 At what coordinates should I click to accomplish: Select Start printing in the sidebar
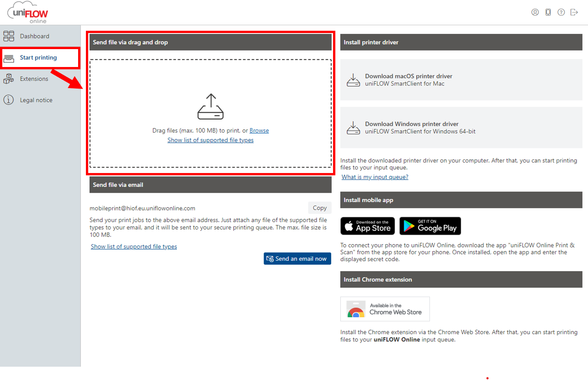[40, 58]
